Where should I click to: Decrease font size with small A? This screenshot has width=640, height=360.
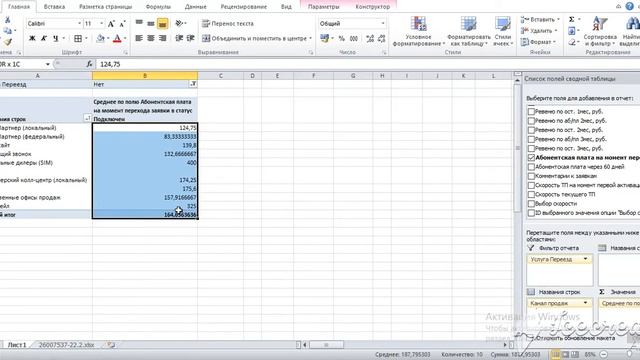(122, 24)
